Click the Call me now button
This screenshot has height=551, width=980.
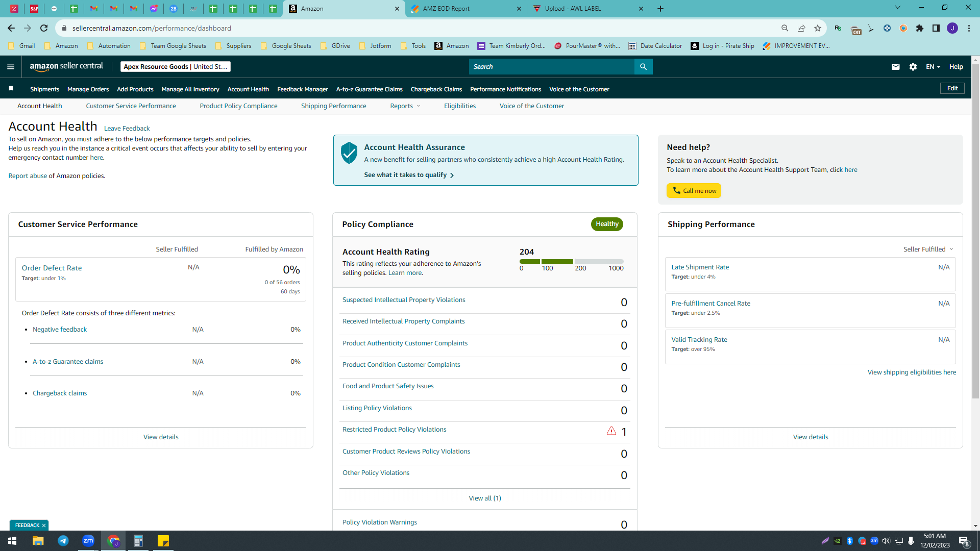(694, 190)
